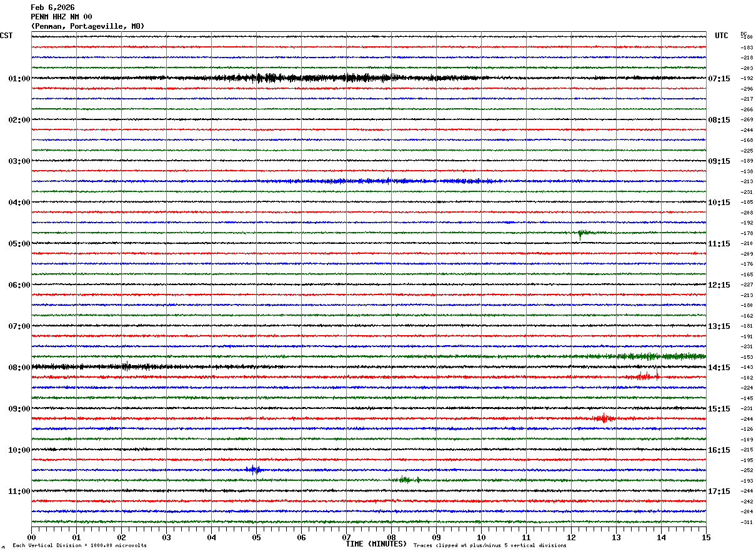The height and width of the screenshot is (554, 756).
Task: Select the 06:00 CST row label
Action: tap(19, 285)
